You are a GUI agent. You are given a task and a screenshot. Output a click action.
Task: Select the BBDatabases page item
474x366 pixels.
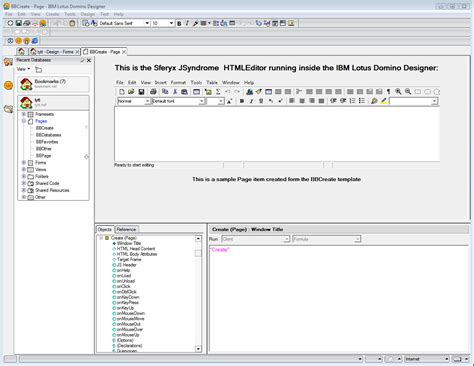pos(48,135)
